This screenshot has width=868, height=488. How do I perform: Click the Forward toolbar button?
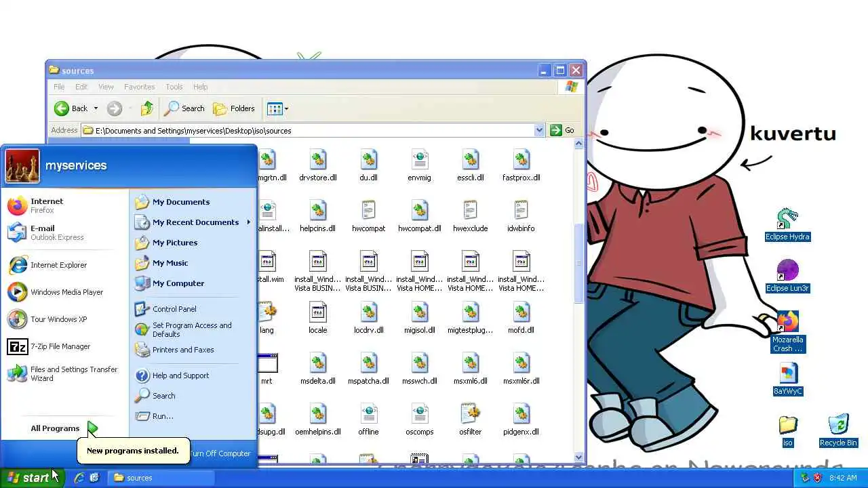(115, 108)
